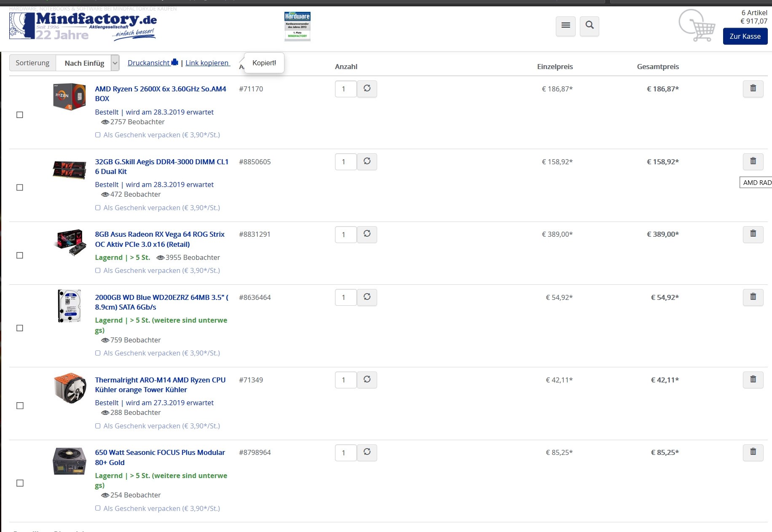
Task: Focus quantity field for Seasonic FOCUS Plus
Action: [x=346, y=452]
